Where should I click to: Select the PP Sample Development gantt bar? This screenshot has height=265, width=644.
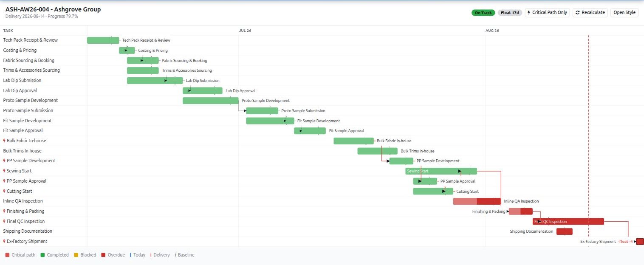pyautogui.click(x=401, y=161)
